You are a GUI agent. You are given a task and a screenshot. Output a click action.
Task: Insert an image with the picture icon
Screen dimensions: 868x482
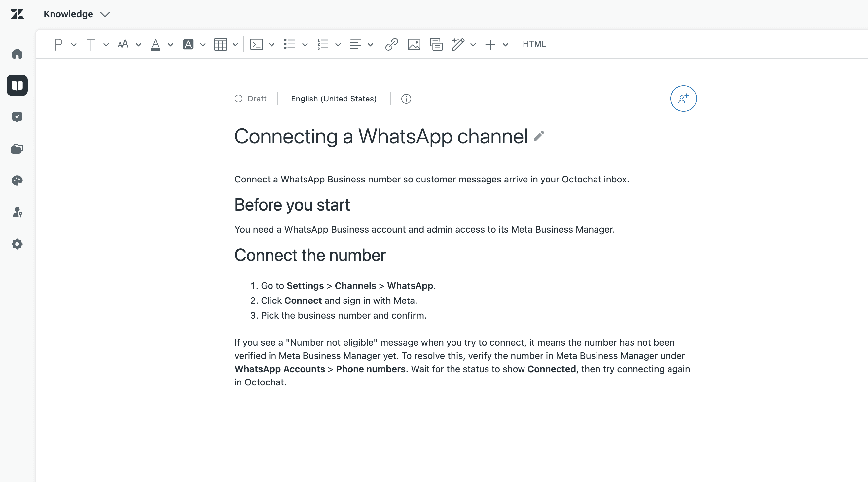414,44
